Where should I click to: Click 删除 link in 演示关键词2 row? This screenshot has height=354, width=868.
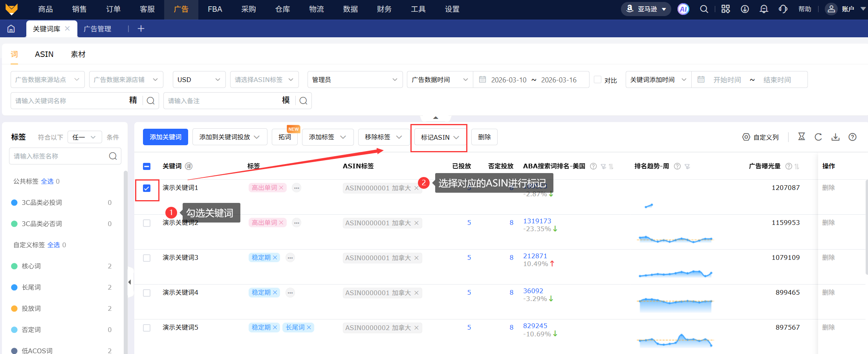[828, 223]
